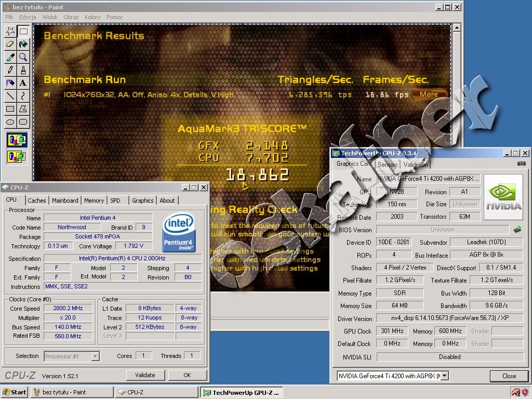Click the OK button in CPU-Z

click(187, 375)
